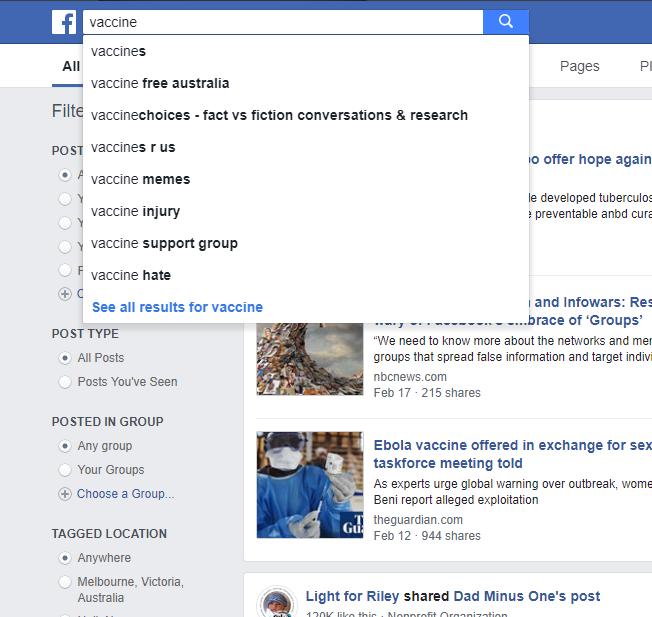The width and height of the screenshot is (652, 617).
Task: Select 'vaccine injury' from suggestions
Action: tap(135, 211)
